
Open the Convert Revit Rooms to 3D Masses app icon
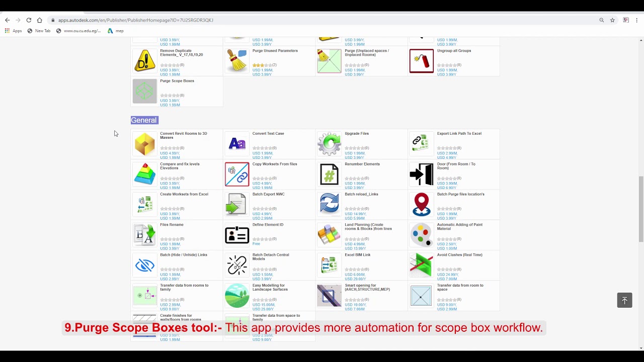145,144
